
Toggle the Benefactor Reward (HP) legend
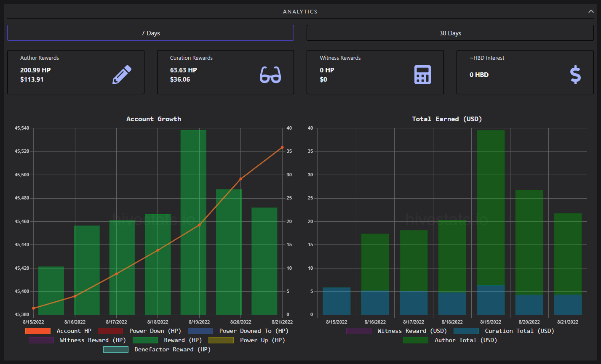157,349
